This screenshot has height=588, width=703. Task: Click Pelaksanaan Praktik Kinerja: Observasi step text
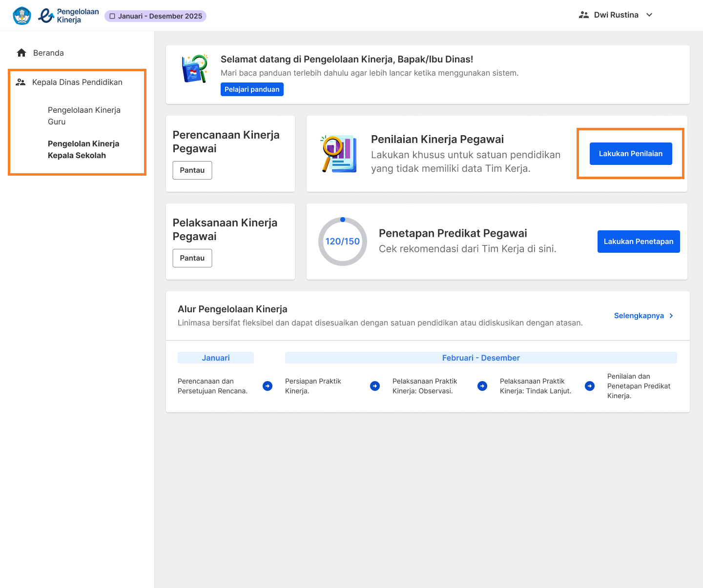[x=425, y=386]
